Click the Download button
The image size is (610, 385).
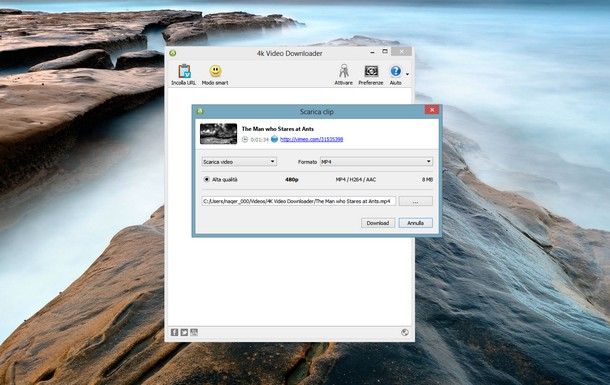(378, 223)
